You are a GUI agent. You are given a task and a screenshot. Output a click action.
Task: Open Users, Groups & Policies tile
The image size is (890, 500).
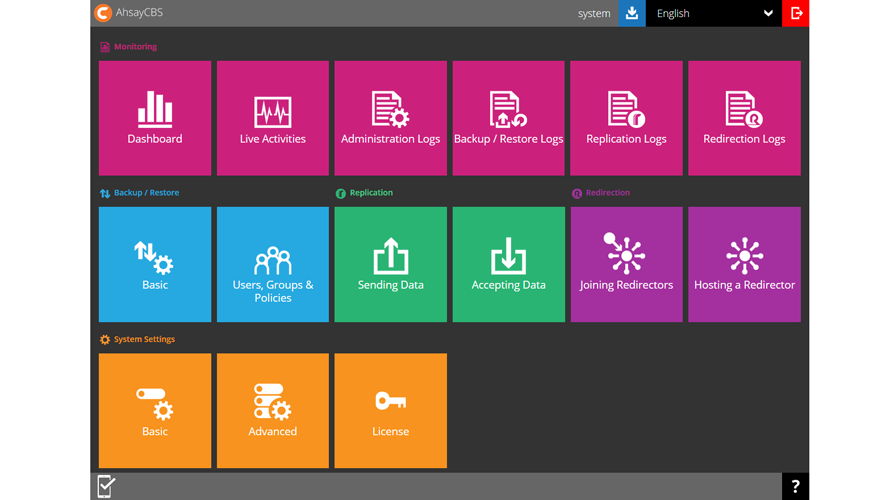[x=272, y=264]
